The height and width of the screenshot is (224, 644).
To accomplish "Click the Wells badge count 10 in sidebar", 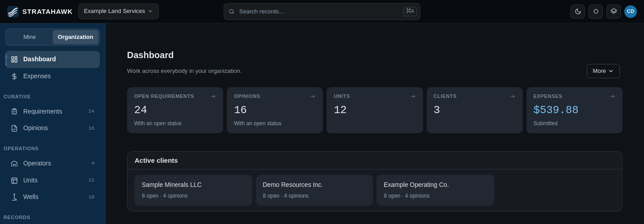I will coord(91,197).
